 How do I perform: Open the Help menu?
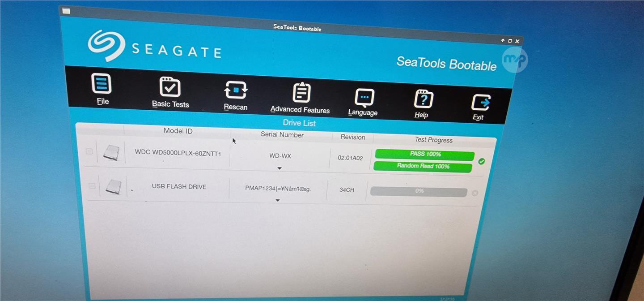click(422, 104)
